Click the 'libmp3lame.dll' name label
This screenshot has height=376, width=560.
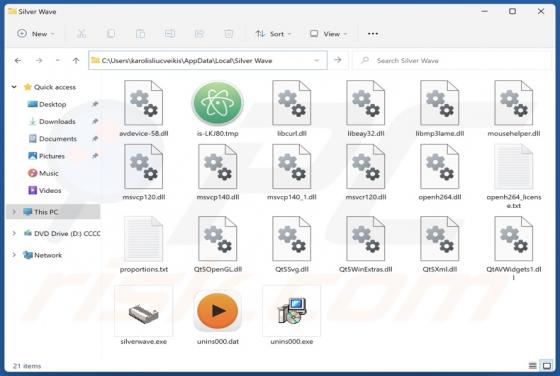click(440, 134)
